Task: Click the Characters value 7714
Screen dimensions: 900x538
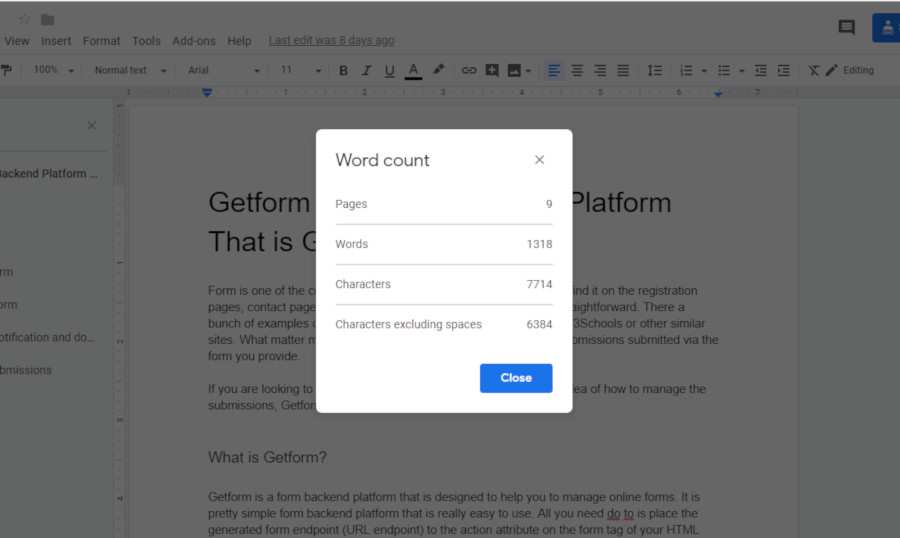Action: click(x=540, y=284)
